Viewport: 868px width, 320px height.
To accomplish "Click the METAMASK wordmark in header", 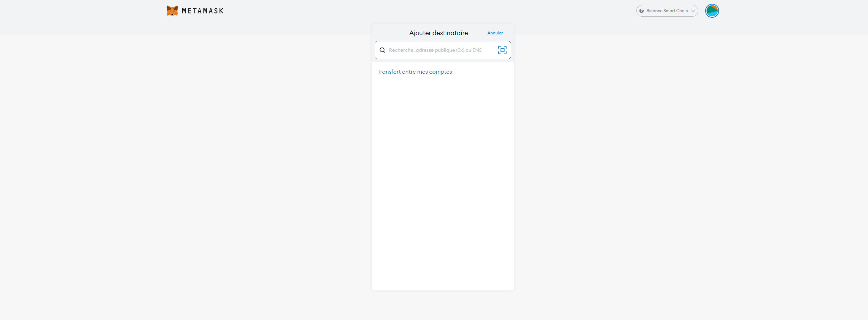I will 202,10.
